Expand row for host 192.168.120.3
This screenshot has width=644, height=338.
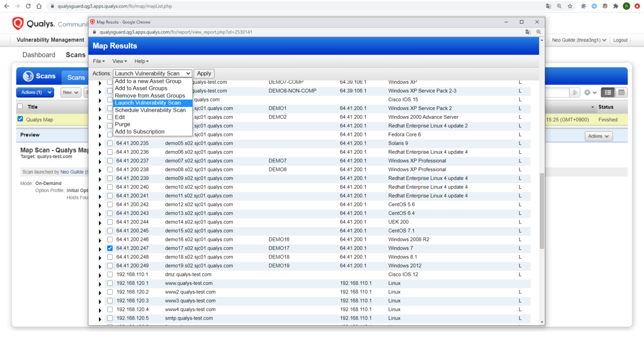tap(100, 301)
